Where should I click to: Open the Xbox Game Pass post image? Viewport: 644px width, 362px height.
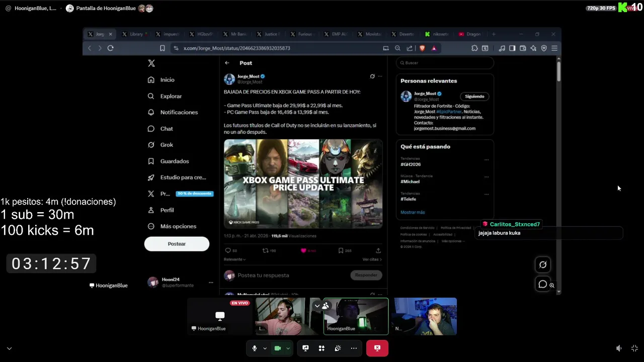pos(303,184)
